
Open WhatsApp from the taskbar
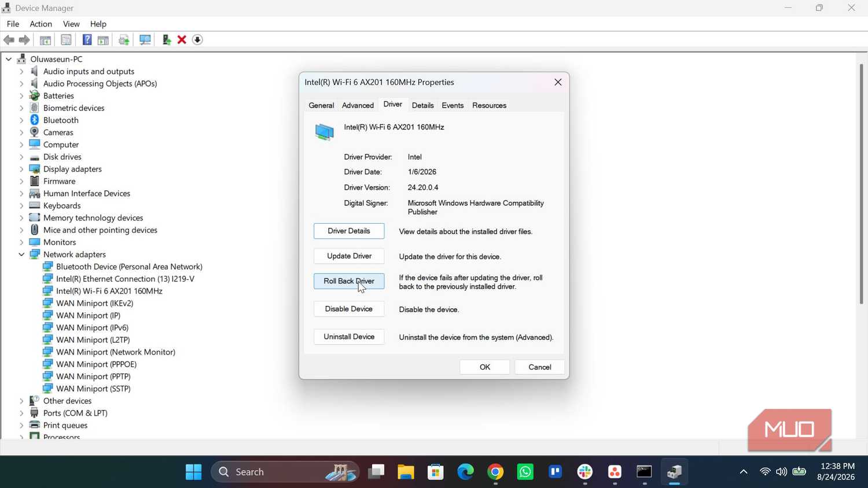click(x=525, y=472)
